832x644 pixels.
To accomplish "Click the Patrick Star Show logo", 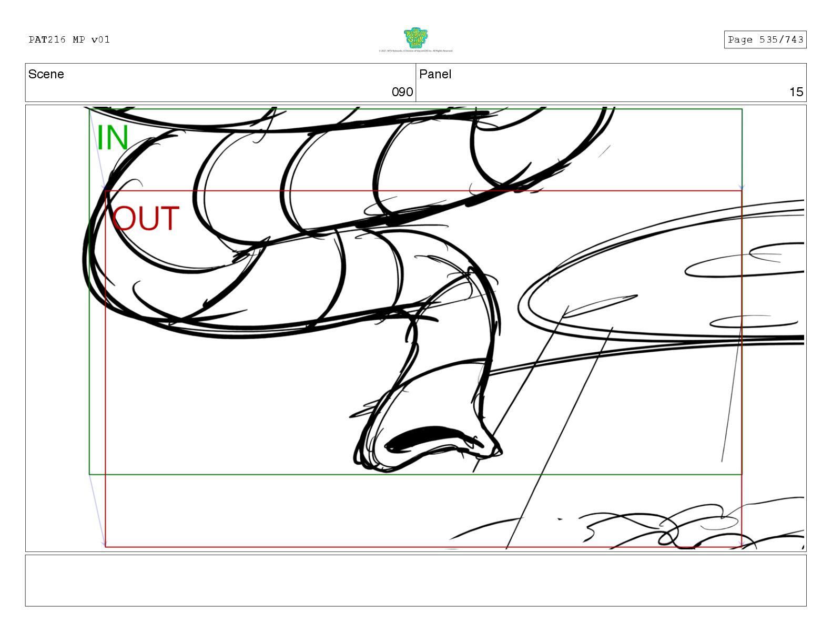I will tap(415, 38).
